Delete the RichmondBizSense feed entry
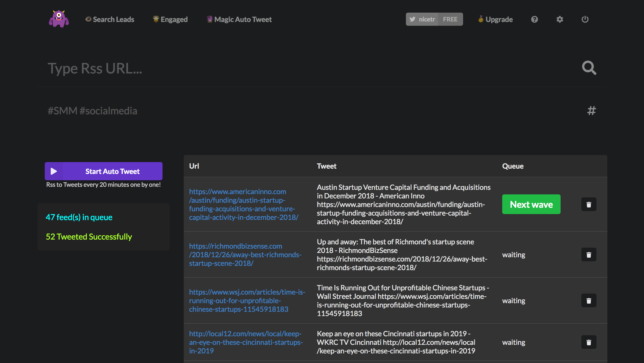The width and height of the screenshot is (644, 363). coord(589,254)
